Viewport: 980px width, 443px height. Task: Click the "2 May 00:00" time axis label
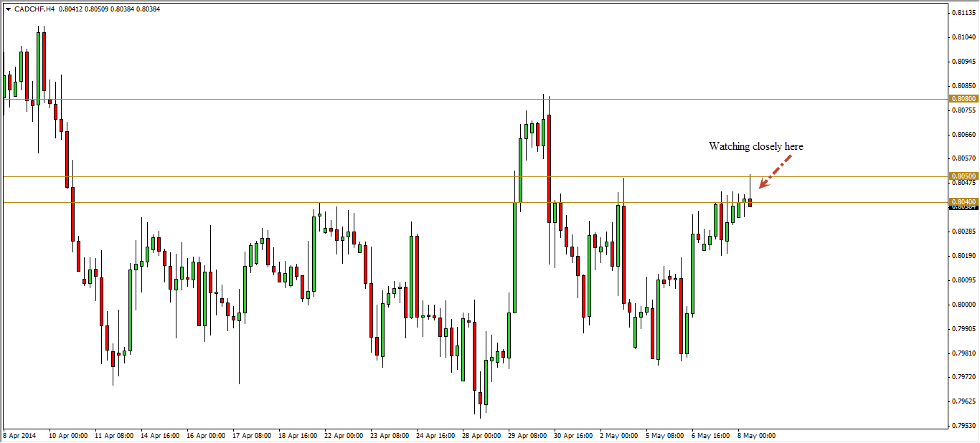coord(618,435)
